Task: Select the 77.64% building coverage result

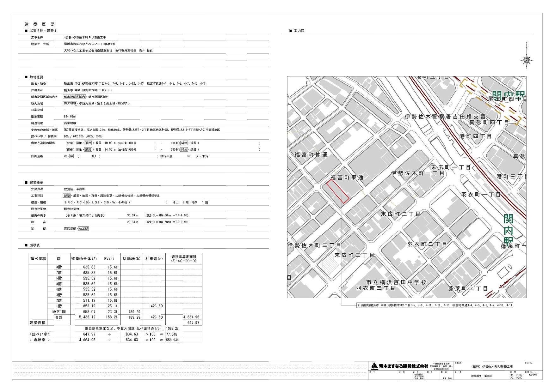Action: pyautogui.click(x=172, y=334)
